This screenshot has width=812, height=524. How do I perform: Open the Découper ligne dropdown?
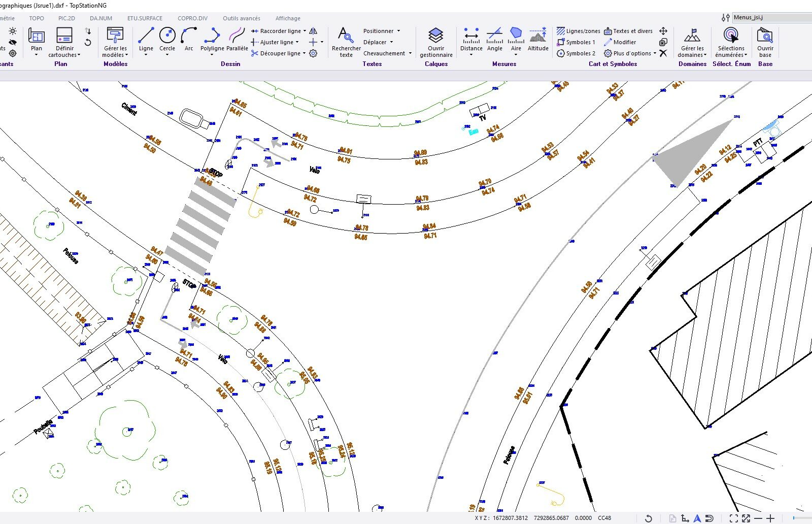tap(304, 53)
